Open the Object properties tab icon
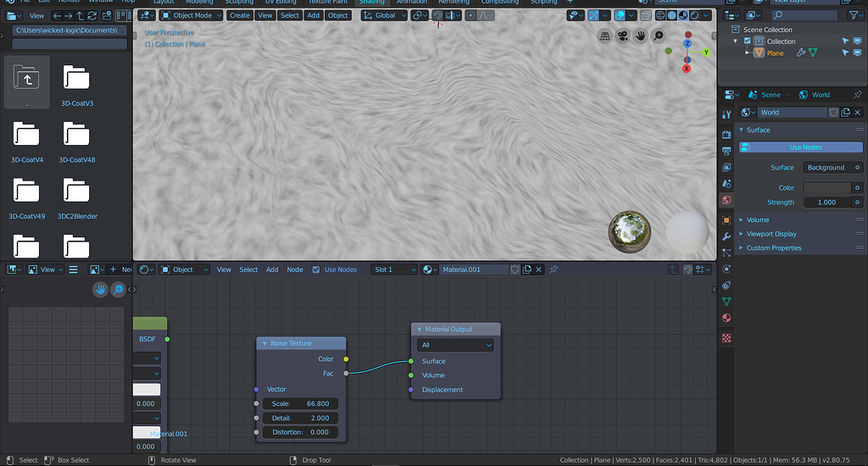868x466 pixels. click(726, 220)
